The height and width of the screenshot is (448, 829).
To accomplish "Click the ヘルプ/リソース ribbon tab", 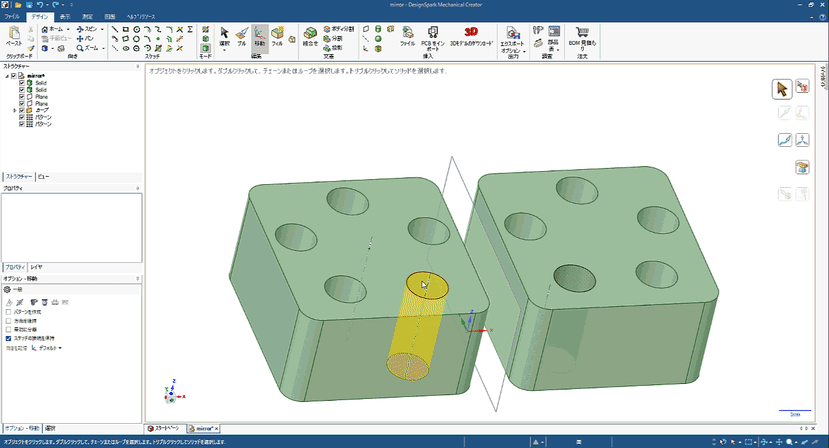I will (140, 16).
